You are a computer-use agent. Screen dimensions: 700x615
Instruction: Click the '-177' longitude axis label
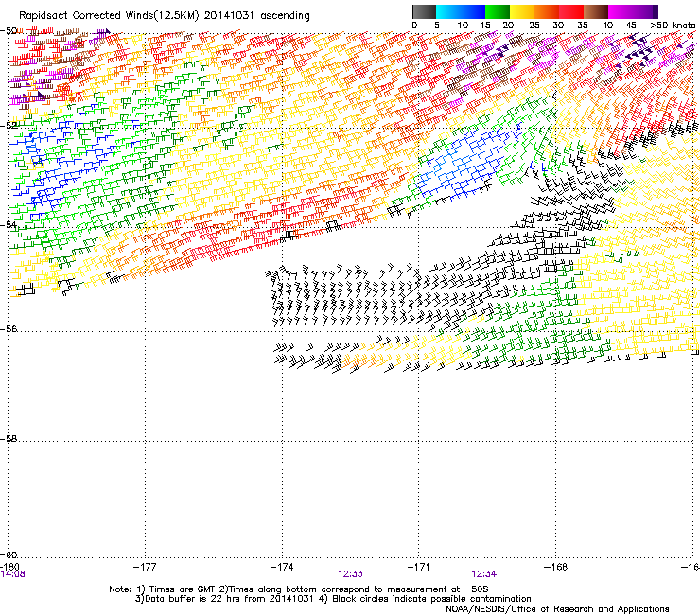click(x=145, y=567)
